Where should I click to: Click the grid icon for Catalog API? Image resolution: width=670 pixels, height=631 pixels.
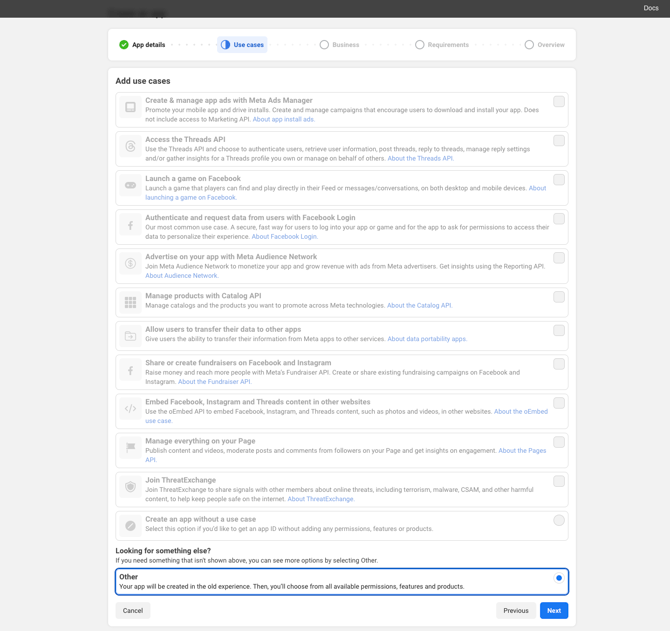[130, 302]
